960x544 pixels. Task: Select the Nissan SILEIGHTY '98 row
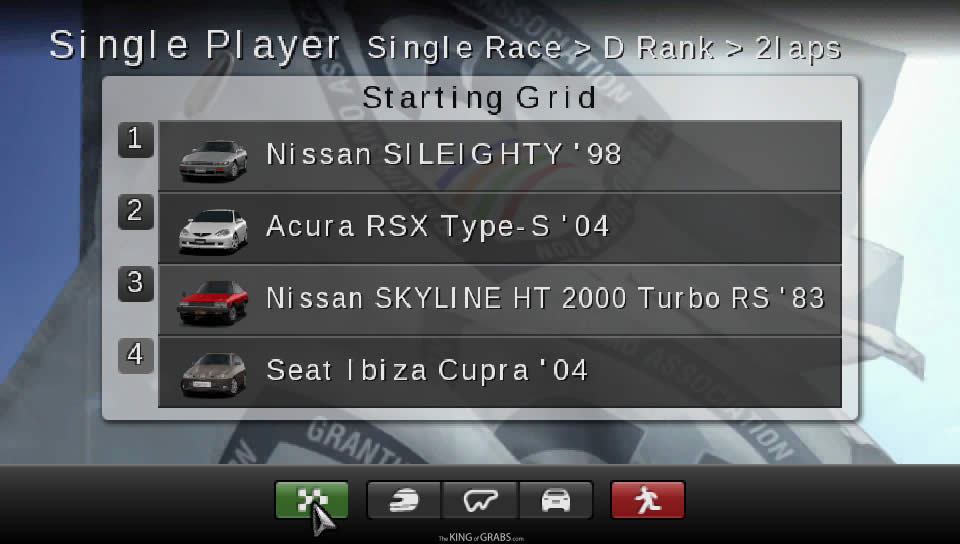pos(500,156)
